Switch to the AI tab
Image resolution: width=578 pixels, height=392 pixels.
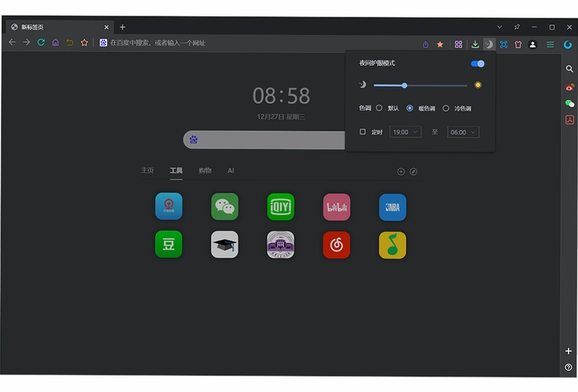coord(230,170)
